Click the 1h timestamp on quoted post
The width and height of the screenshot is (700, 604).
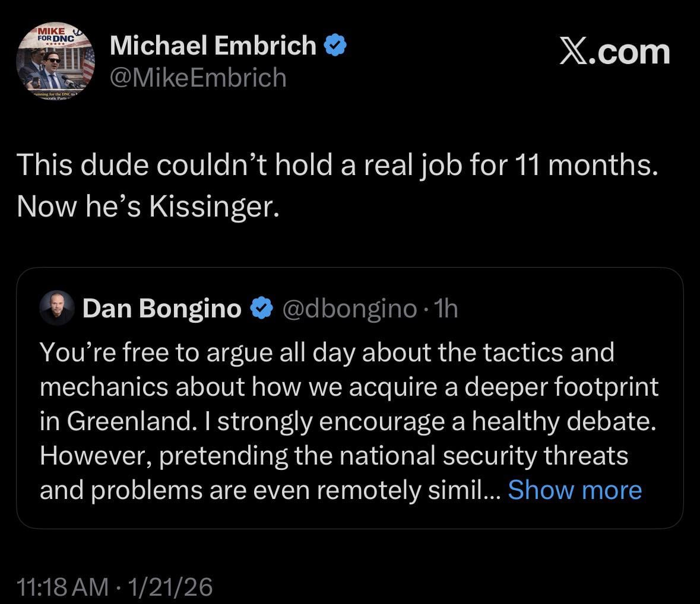pyautogui.click(x=446, y=309)
